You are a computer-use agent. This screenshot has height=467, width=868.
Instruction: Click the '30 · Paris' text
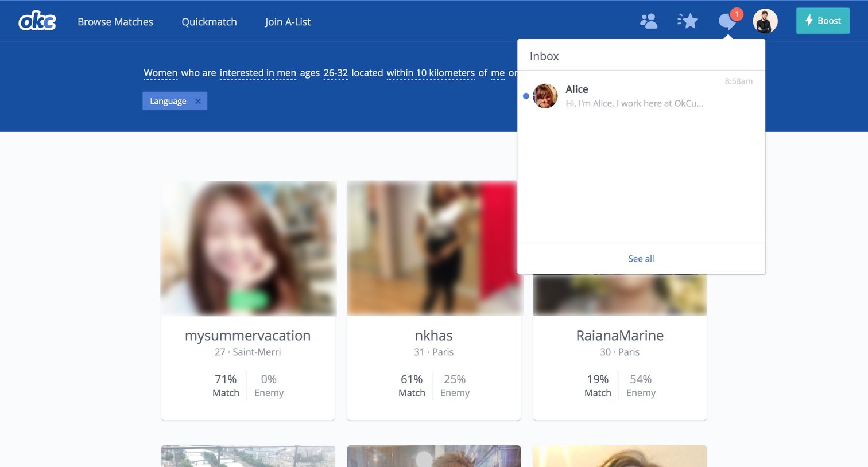(x=620, y=352)
